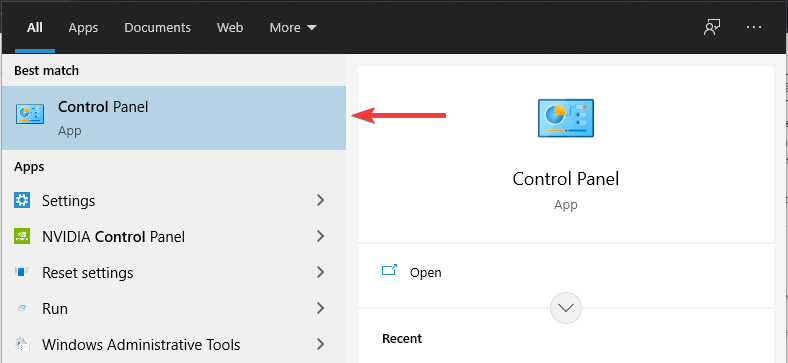Open the More filter dropdown
This screenshot has height=363, width=788.
point(293,28)
